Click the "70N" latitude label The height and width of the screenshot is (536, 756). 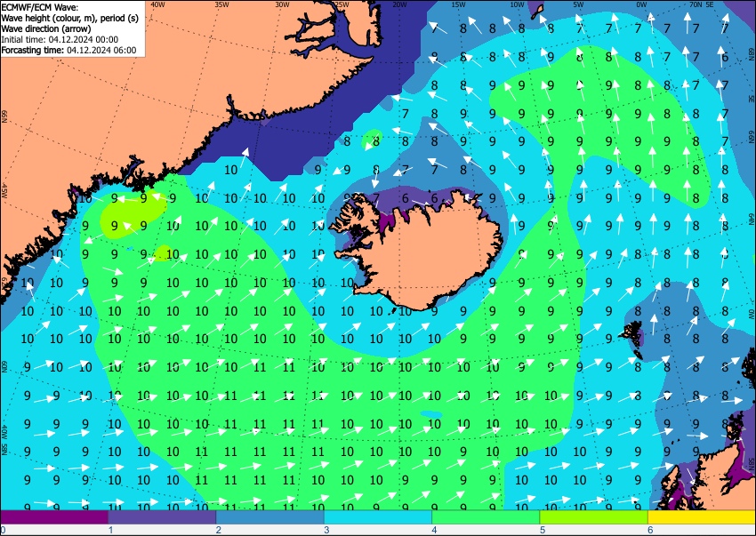[696, 4]
